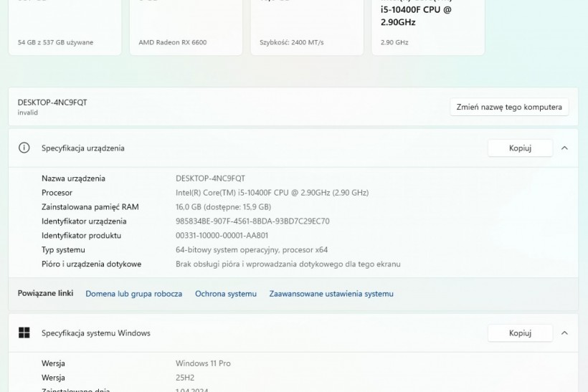
Task: Collapse the Specyfikacja systemu Windows chevron
Action: (564, 333)
